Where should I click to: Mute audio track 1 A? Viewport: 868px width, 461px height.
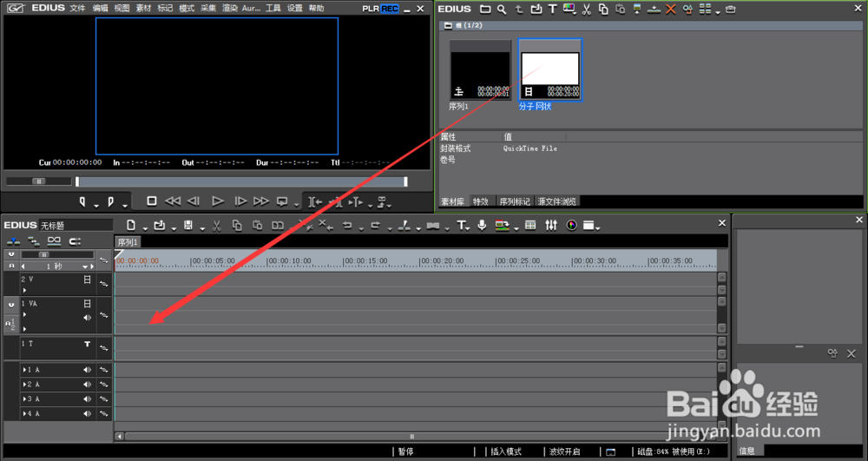87,370
